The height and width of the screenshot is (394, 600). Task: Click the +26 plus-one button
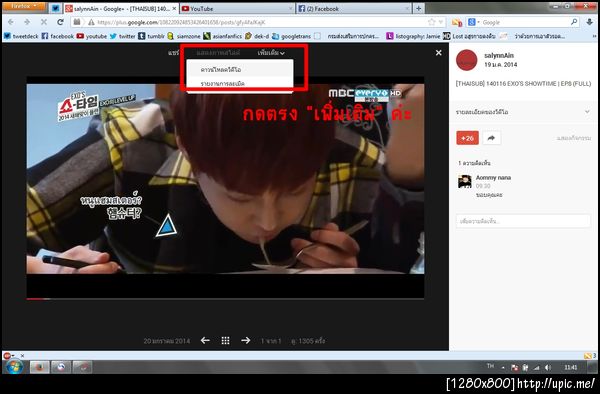[467, 138]
